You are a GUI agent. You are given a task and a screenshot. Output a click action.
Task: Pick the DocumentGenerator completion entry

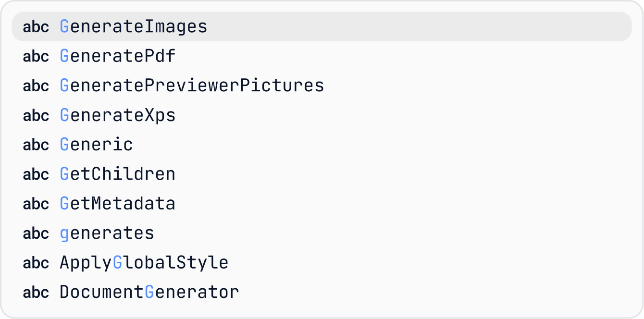[x=322, y=292]
